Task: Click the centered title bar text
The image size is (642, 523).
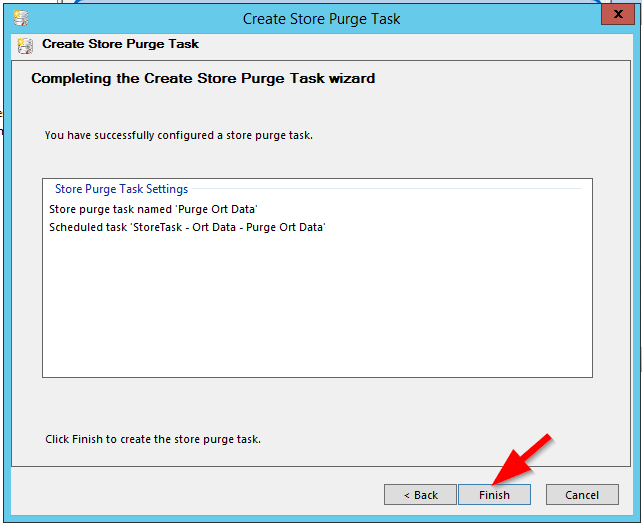Action: (321, 19)
